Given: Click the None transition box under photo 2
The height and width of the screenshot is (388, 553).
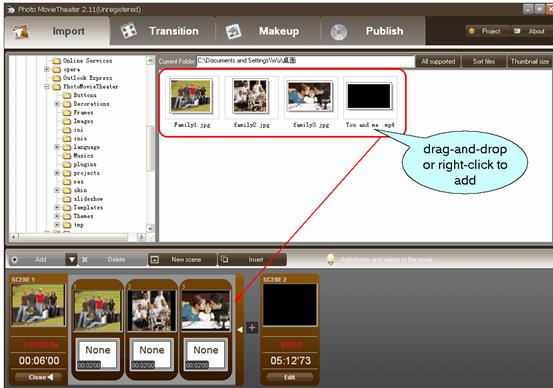Looking at the screenshot, I should (x=152, y=354).
